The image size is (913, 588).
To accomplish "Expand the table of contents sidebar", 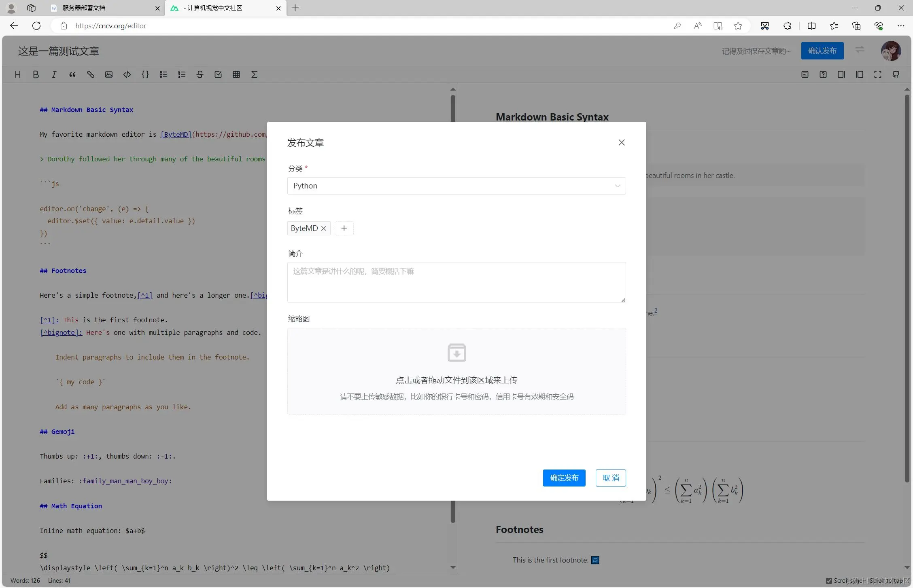I will pyautogui.click(x=805, y=74).
